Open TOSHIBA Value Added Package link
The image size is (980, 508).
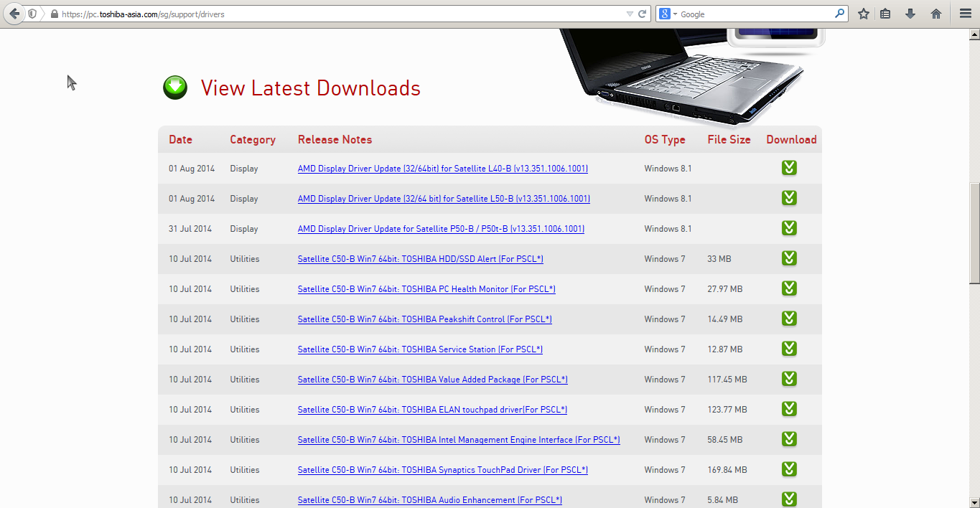(x=433, y=380)
